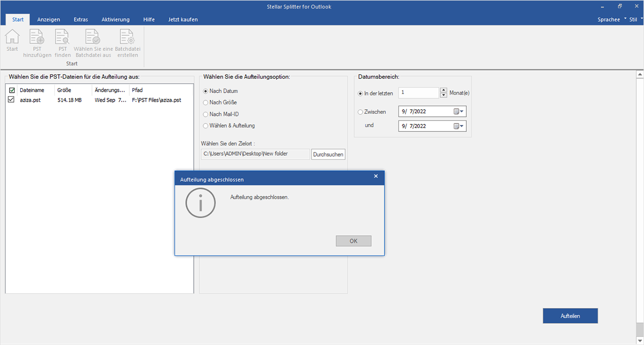The height and width of the screenshot is (345, 644).
Task: Select the Zwischen radio button
Action: [x=360, y=112]
